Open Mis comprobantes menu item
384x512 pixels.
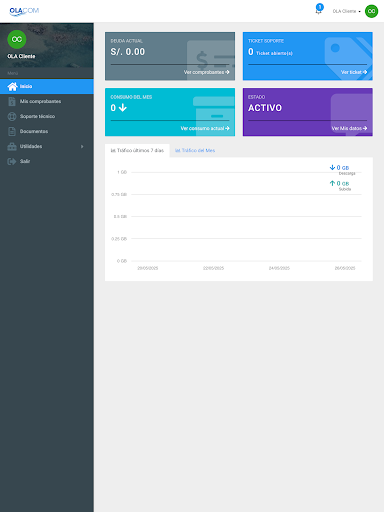pyautogui.click(x=47, y=101)
